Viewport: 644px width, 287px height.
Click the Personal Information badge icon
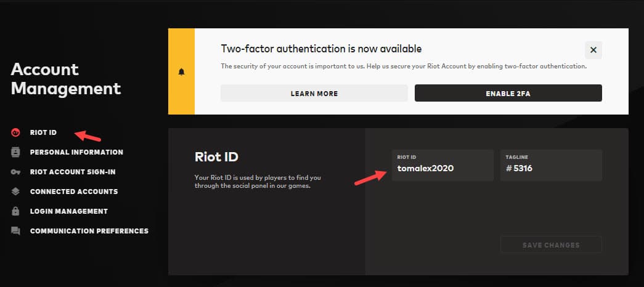[x=15, y=152]
